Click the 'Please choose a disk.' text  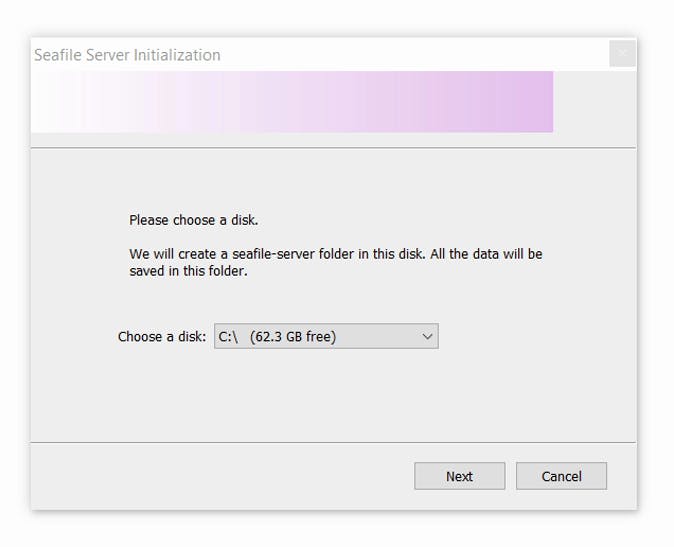click(x=194, y=220)
